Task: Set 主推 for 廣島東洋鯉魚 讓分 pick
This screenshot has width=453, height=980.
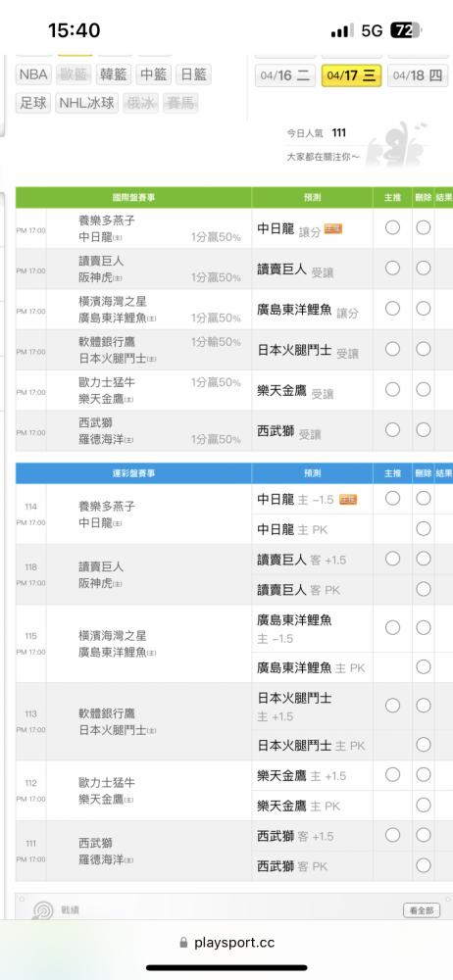Action: coord(392,308)
